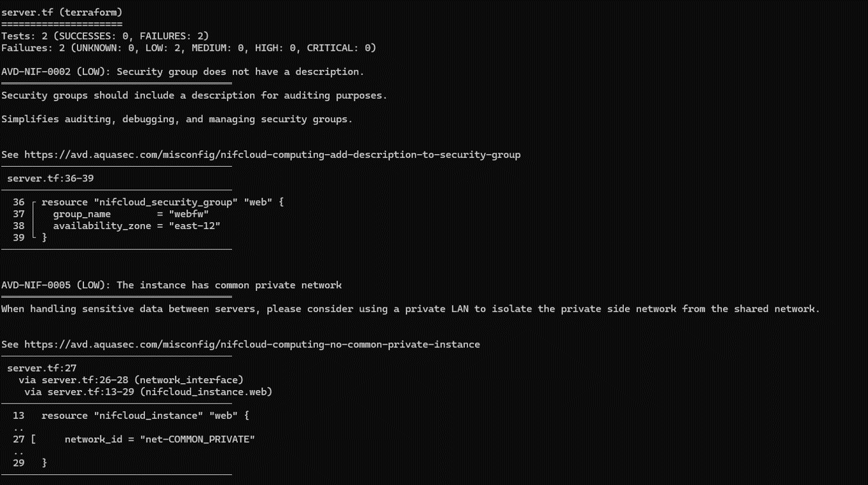Click the "Security groups should include" description line

pos(194,95)
